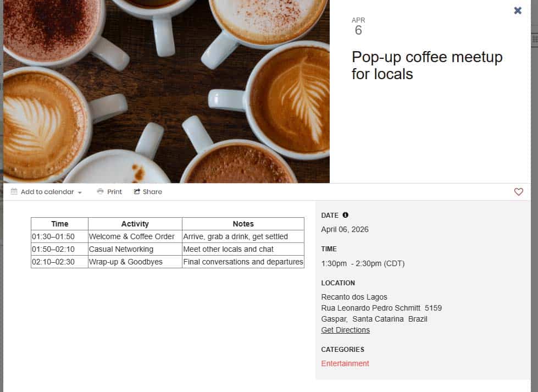Click the info icon next to DATE
The image size is (538, 392).
(x=345, y=216)
